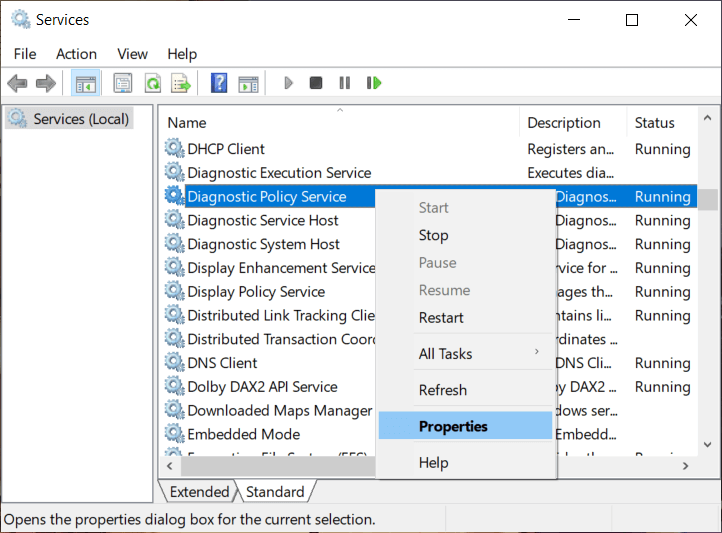Image resolution: width=722 pixels, height=533 pixels.
Task: Select the DHCP Client service row
Action: (x=226, y=149)
